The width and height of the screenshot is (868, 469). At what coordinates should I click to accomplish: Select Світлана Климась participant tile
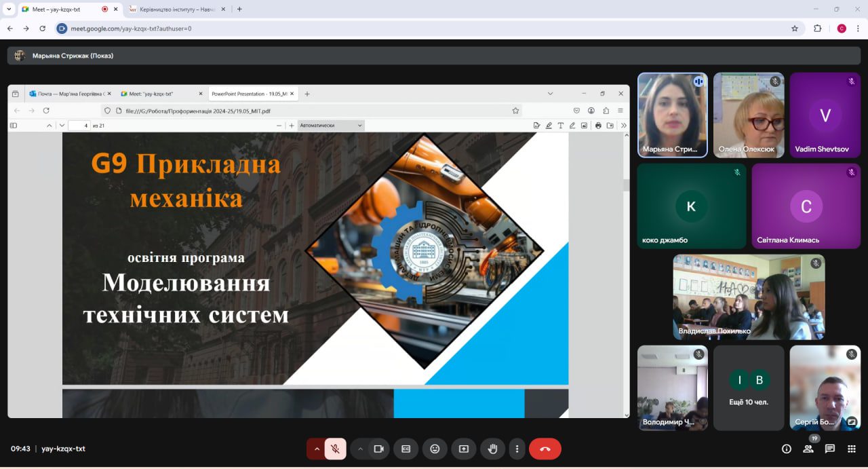(806, 206)
